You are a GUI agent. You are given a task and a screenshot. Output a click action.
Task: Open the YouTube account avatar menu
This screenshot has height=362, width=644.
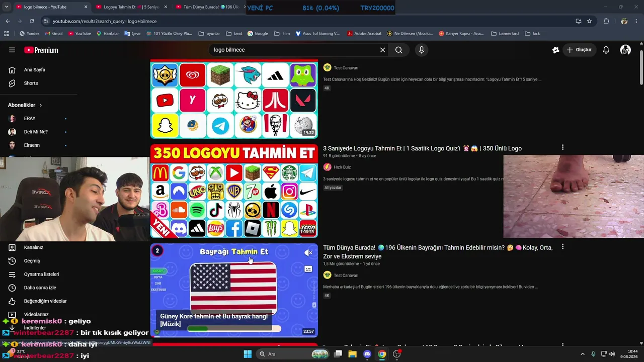pos(625,50)
